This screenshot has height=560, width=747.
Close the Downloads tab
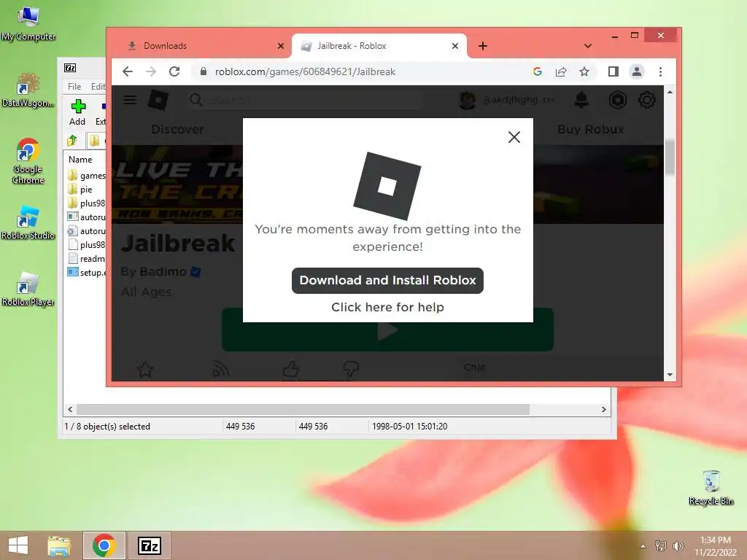(281, 46)
